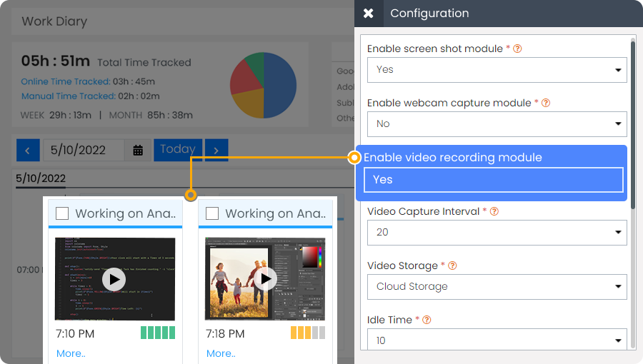
Task: Open More.. link under 7:18 PM video
Action: coord(221,353)
